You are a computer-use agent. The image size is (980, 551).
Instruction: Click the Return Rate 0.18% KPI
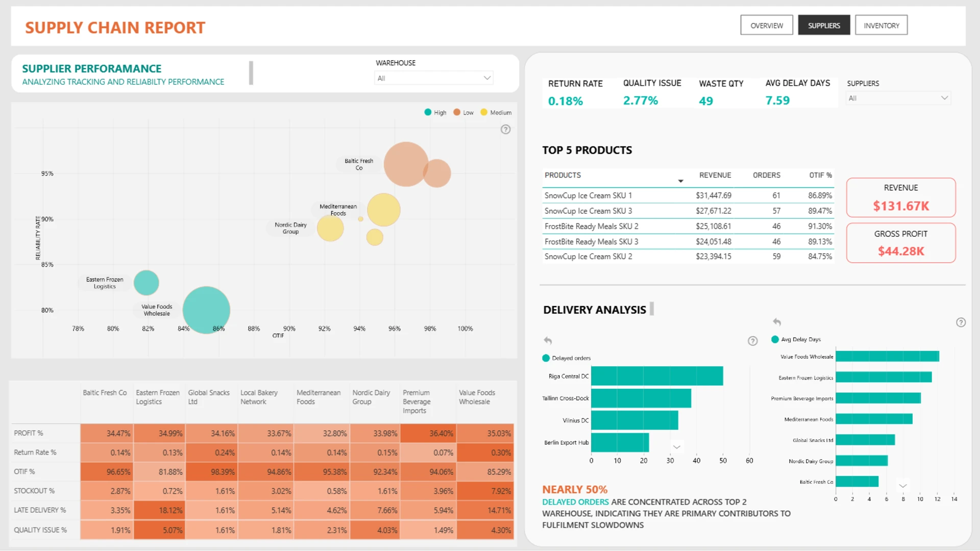coord(575,92)
